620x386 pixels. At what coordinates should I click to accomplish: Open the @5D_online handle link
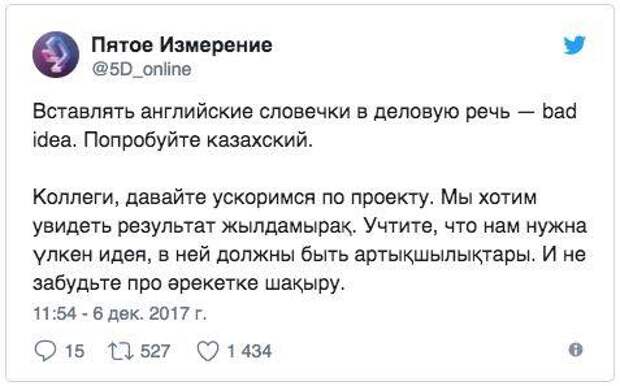point(142,69)
